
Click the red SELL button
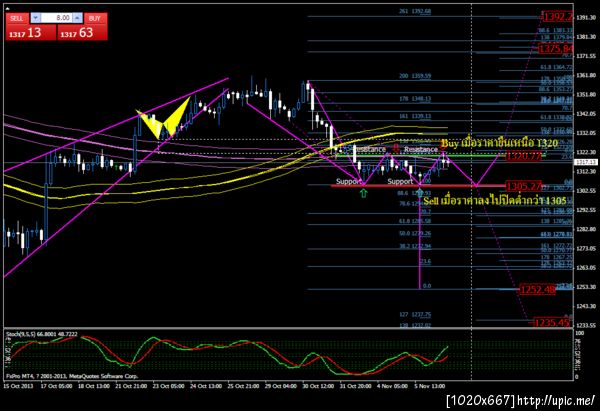point(17,18)
